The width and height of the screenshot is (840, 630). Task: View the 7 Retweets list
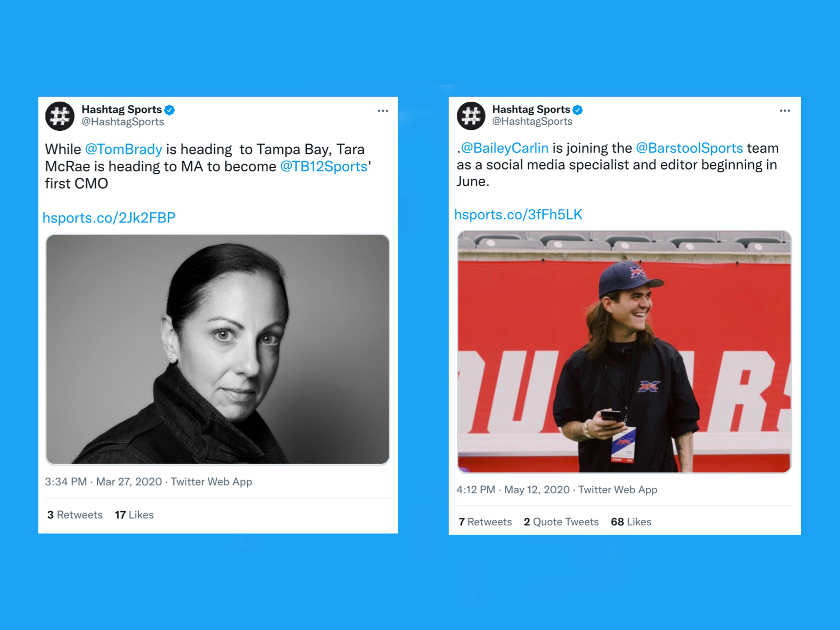tap(485, 522)
